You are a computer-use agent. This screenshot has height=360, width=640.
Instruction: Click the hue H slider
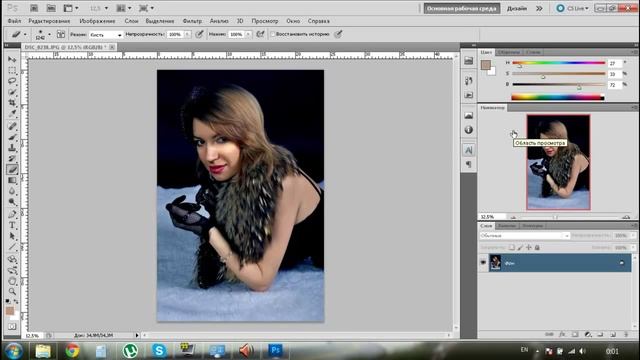click(x=558, y=63)
